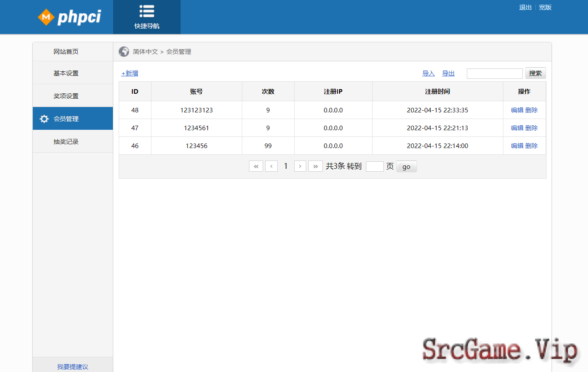The image size is (588, 372).
Task: Open 抽奖记录 in the sidebar
Action: tap(66, 142)
